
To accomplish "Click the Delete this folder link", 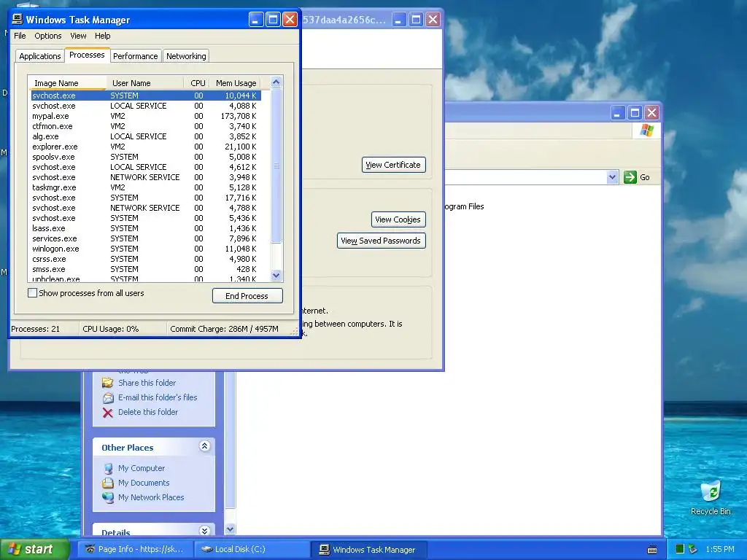I will [148, 412].
